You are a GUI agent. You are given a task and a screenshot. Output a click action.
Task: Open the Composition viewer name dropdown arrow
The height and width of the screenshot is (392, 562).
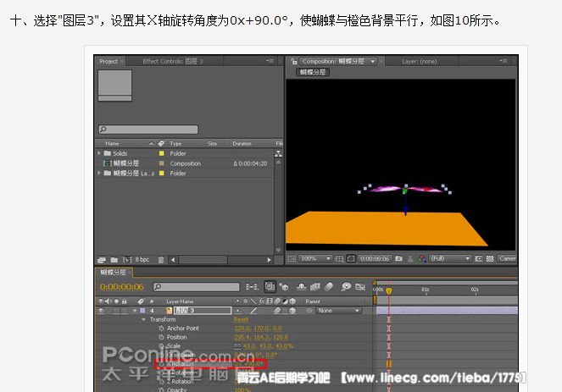click(x=373, y=62)
